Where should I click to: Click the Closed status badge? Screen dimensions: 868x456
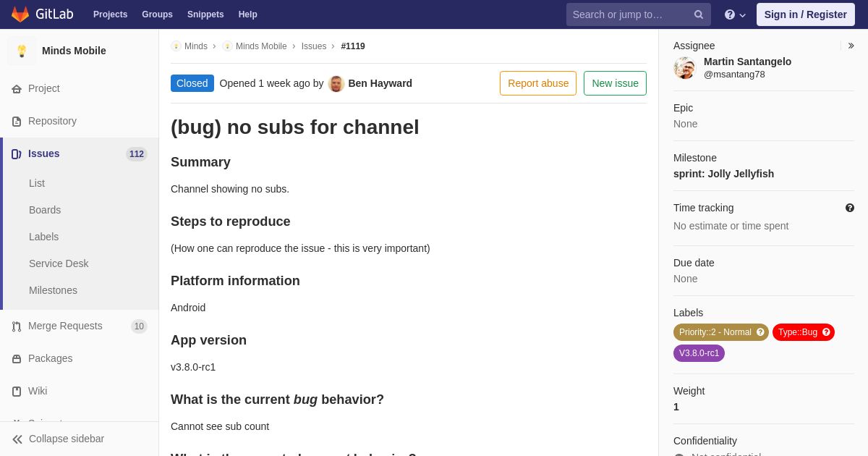(x=192, y=83)
